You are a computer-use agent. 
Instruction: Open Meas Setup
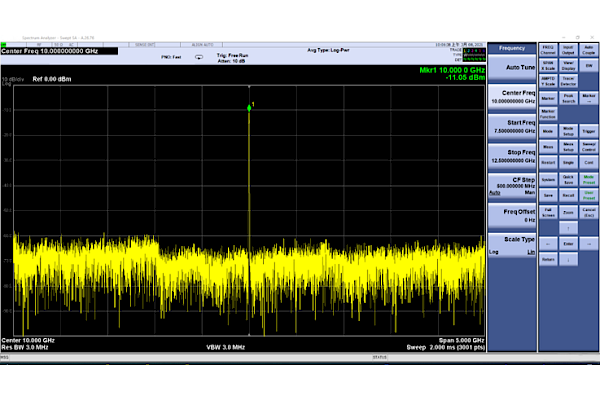point(568,147)
